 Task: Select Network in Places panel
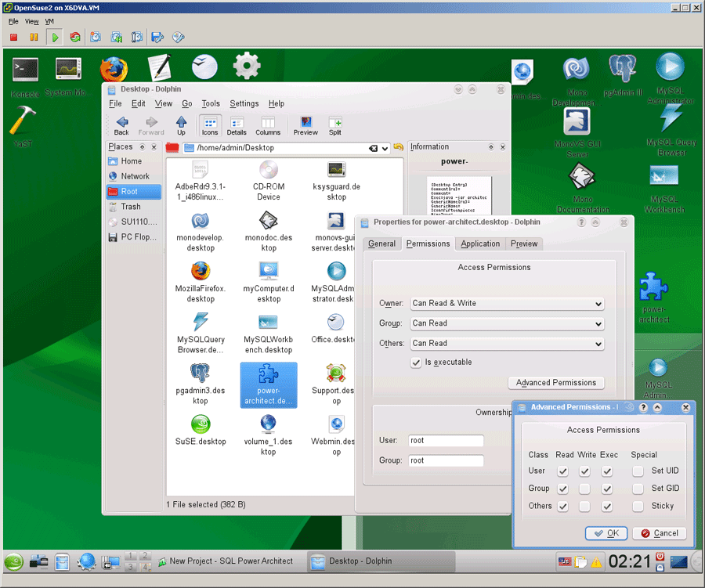tap(133, 177)
